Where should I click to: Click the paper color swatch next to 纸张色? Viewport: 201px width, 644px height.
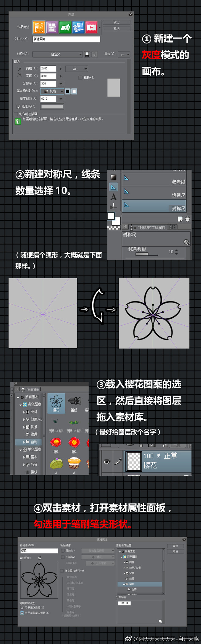(x=52, y=107)
